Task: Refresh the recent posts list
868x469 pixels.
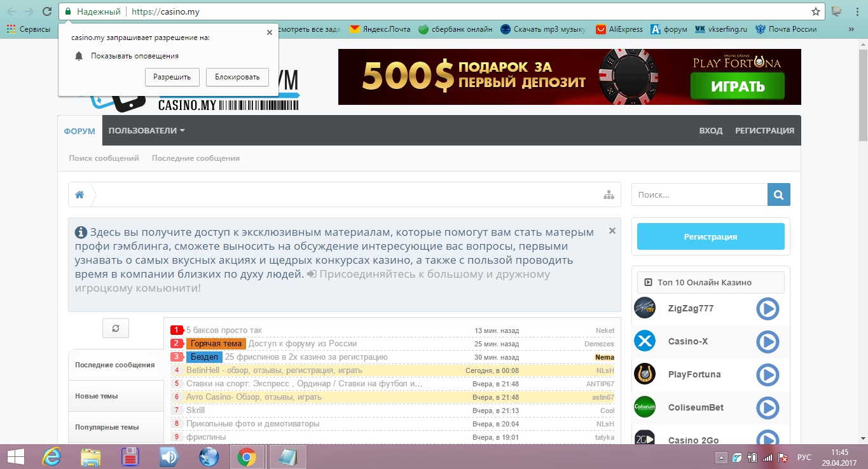Action: [x=115, y=328]
